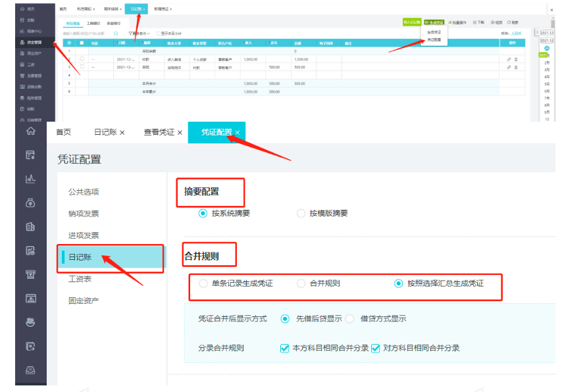
Task: Open purchase-sales ledger icon in lower sidebar
Action: pos(31,299)
